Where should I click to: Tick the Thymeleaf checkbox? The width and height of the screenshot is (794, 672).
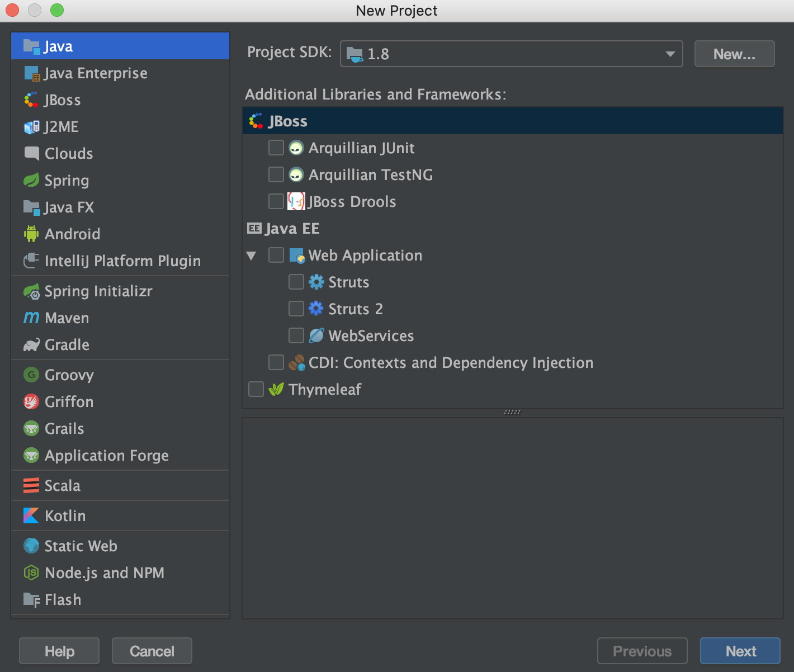tap(256, 389)
